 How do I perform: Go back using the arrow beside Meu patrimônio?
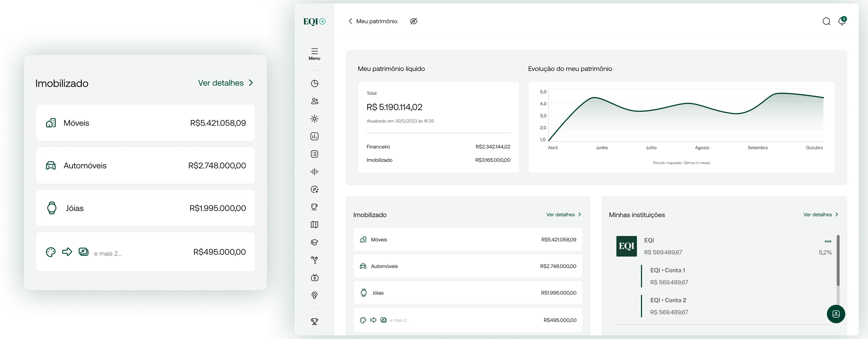coord(351,21)
